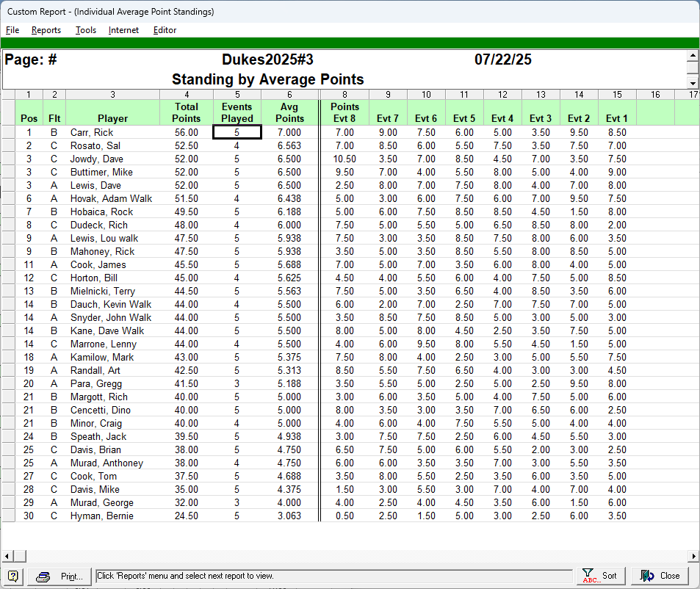The image size is (700, 589).
Task: Click the help question mark icon
Action: pyautogui.click(x=13, y=576)
